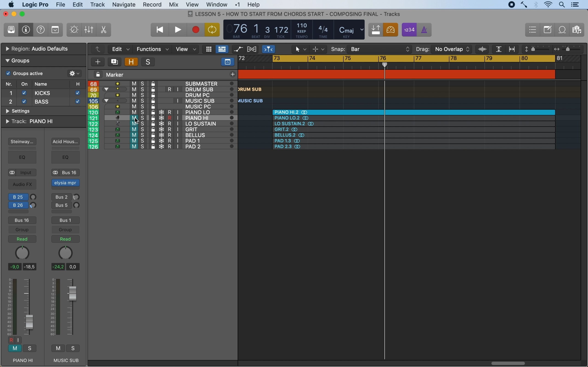Screen dimensions: 588x367
Task: Open the Mixer using sliders icon
Action: [89, 30]
